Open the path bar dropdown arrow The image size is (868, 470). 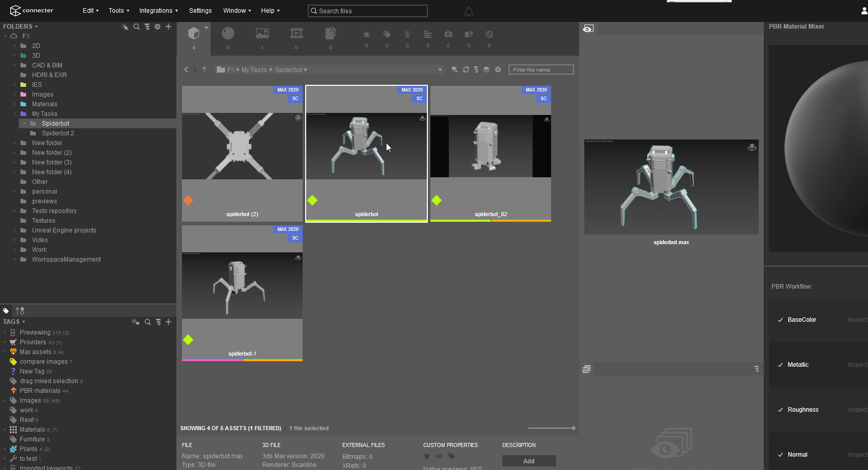pos(440,69)
